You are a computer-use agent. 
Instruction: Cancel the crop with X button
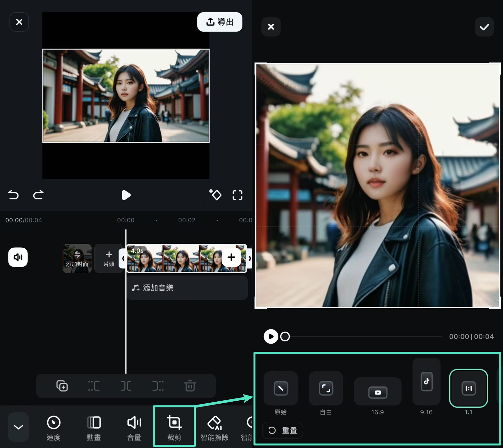tap(271, 27)
